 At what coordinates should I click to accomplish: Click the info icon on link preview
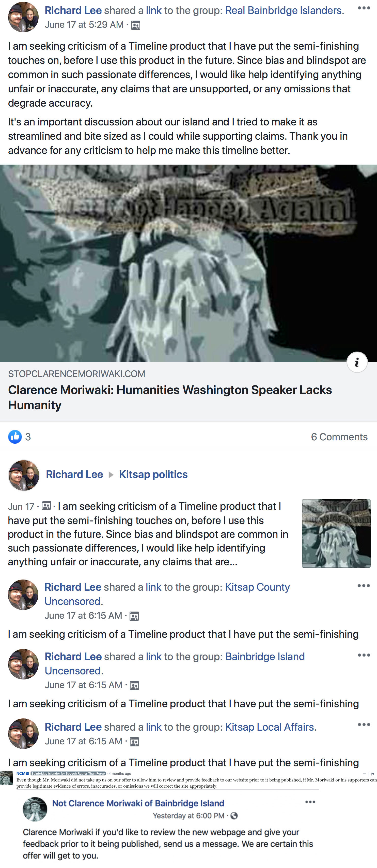pos(357,362)
